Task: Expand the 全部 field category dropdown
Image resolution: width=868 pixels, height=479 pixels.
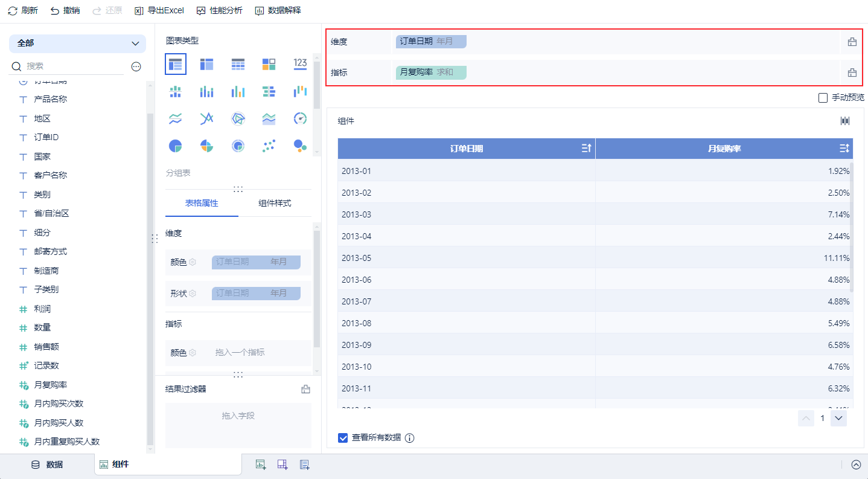Action: pyautogui.click(x=77, y=43)
